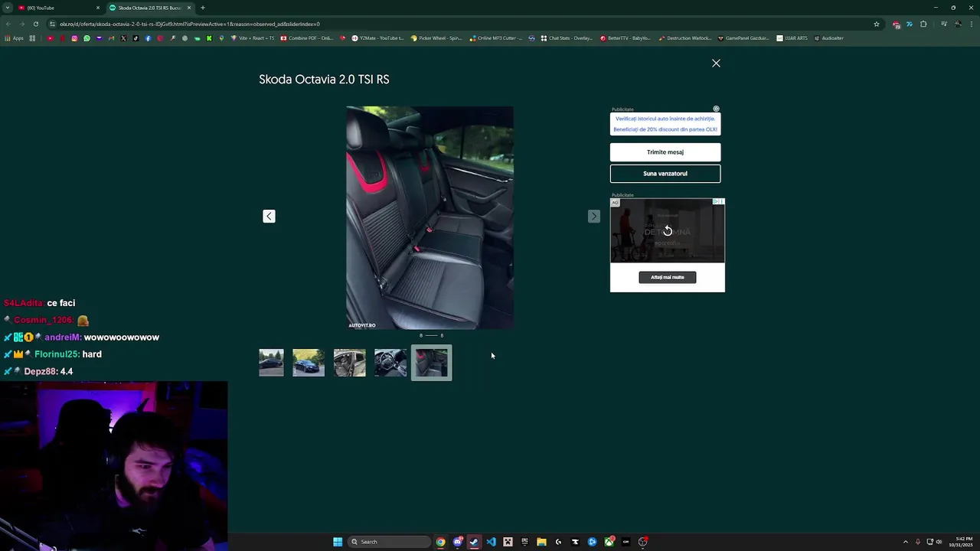
Task: Open the BetterTTV bookmark
Action: tap(626, 38)
